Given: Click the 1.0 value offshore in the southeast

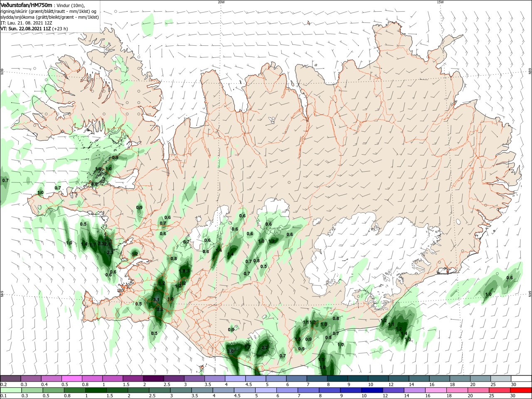Looking at the screenshot, I should pos(488,294).
